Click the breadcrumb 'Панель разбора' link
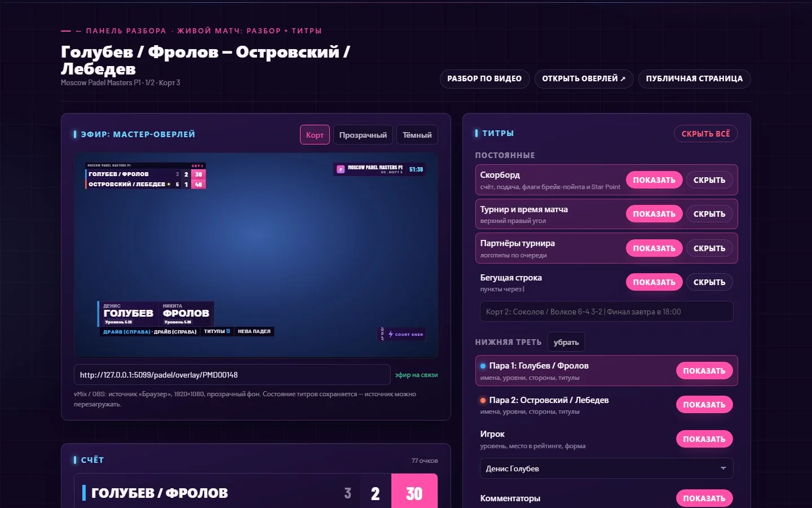The image size is (812, 508). click(121, 31)
